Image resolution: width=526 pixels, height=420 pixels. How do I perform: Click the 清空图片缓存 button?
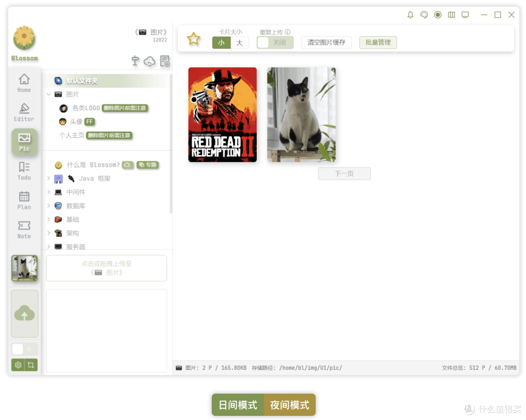pyautogui.click(x=326, y=43)
